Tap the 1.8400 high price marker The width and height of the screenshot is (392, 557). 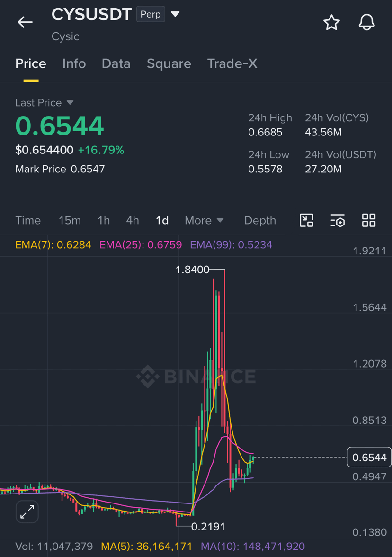point(192,270)
